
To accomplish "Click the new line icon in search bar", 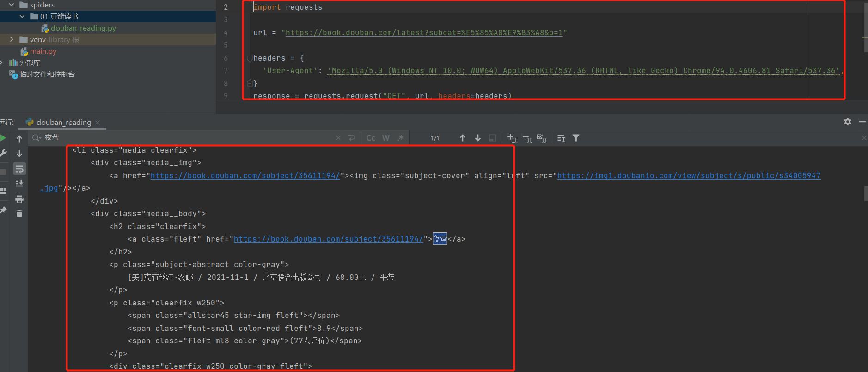I will tap(352, 138).
